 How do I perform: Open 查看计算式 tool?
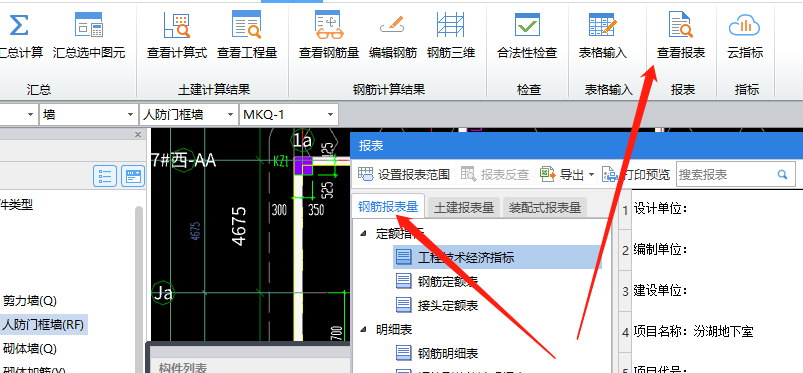coord(177,35)
